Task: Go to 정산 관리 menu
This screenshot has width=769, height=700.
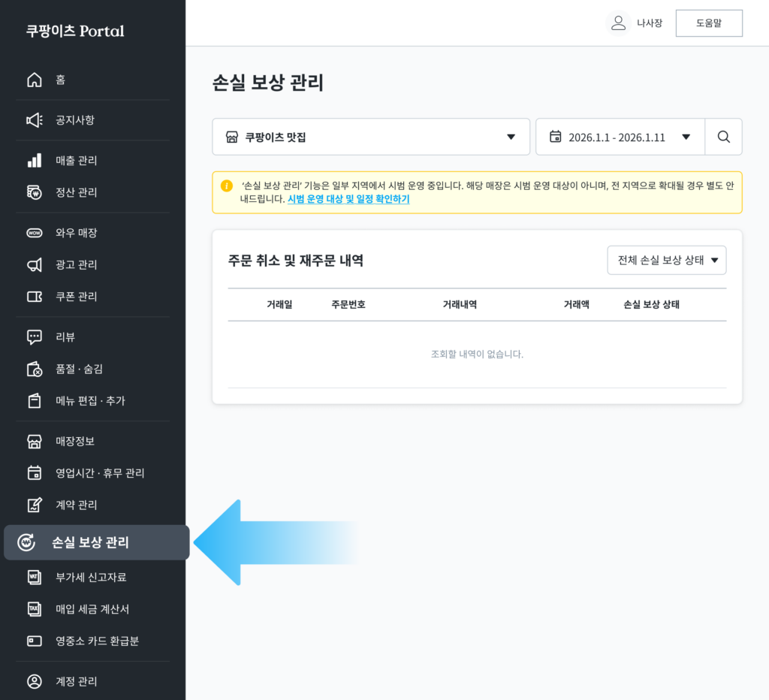Action: (x=76, y=192)
